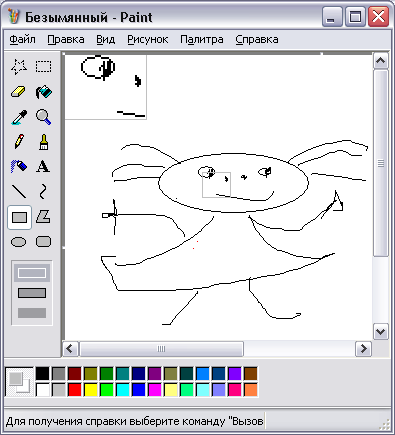This screenshot has width=395, height=435.
Task: Open the Правка menu
Action: coord(66,39)
